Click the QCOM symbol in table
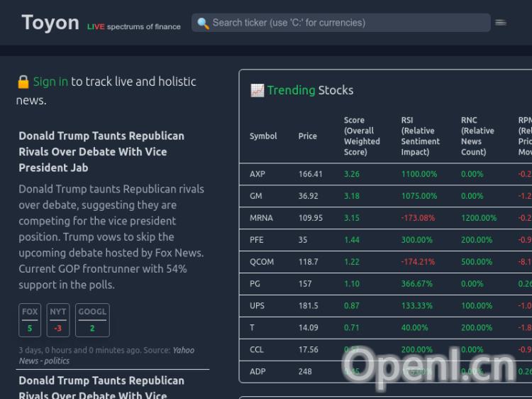The image size is (532, 399). 262,262
